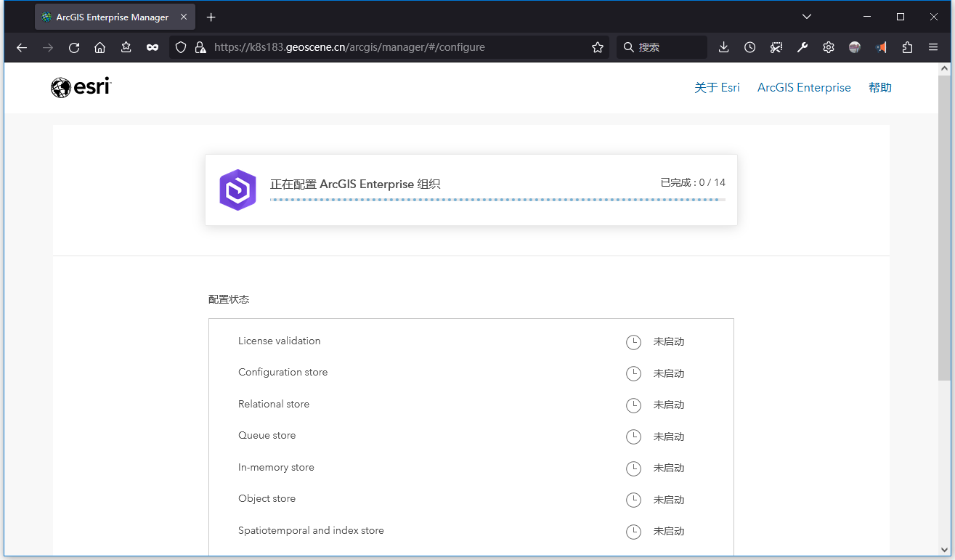Click the Object store clock status icon
This screenshot has height=560, width=955.
(633, 500)
